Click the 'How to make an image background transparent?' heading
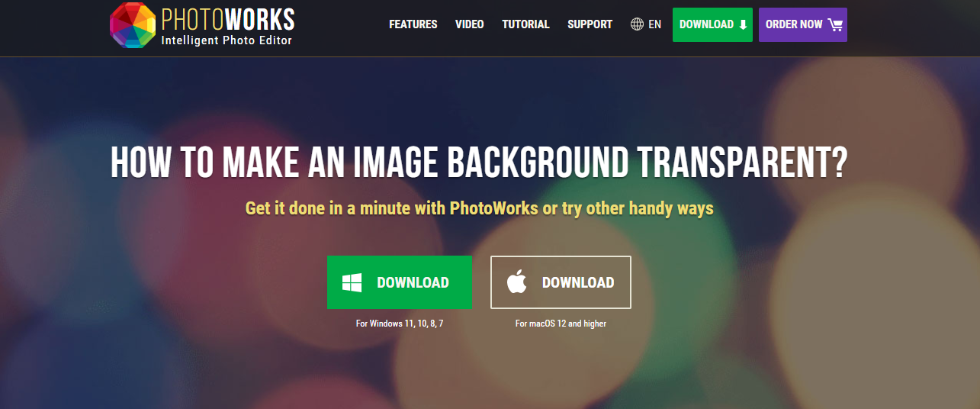This screenshot has height=409, width=980. point(479,163)
